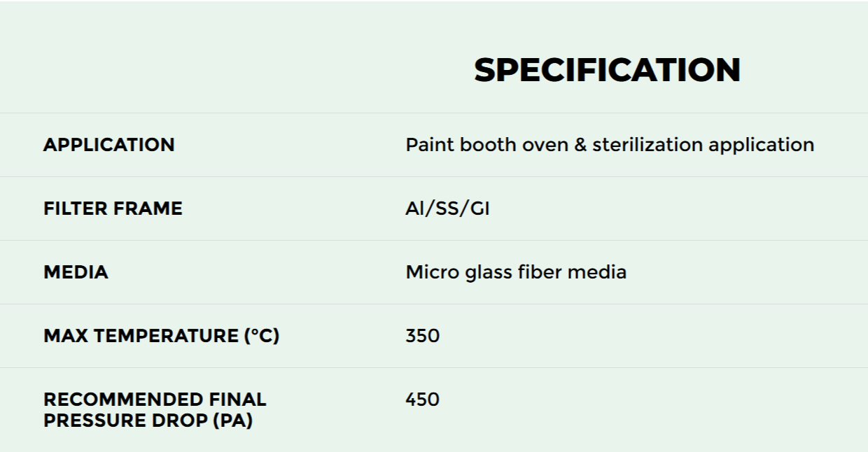Image resolution: width=868 pixels, height=452 pixels.
Task: Select the RECOMMENDED FINAL PRESSURE DROP label
Action: (x=155, y=411)
